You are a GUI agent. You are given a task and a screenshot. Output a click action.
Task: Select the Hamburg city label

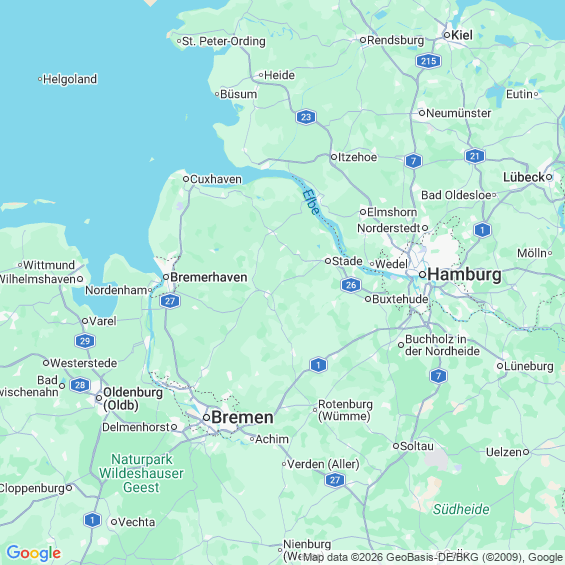coord(464,275)
